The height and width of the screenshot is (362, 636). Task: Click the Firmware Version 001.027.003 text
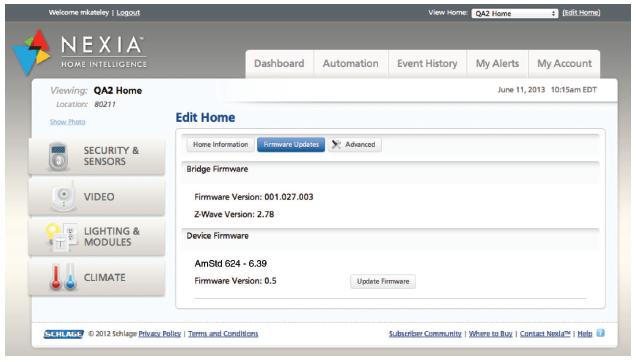pyautogui.click(x=254, y=197)
